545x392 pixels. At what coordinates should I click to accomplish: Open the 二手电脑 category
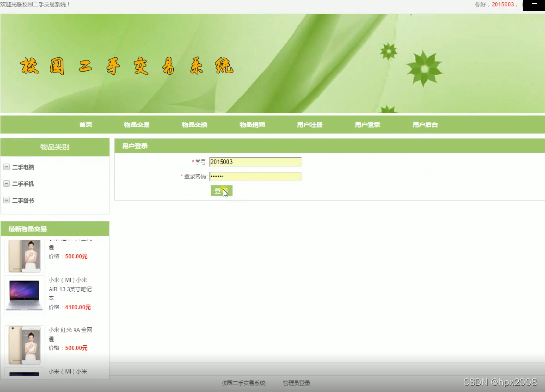tap(23, 167)
